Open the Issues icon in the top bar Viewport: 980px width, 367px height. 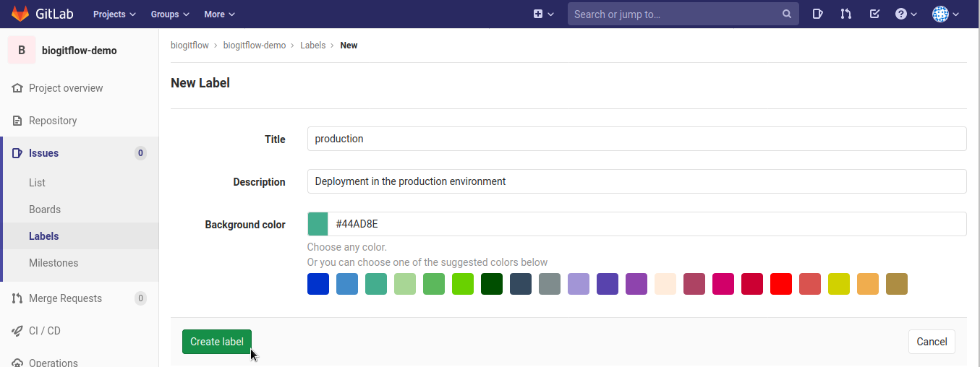817,14
